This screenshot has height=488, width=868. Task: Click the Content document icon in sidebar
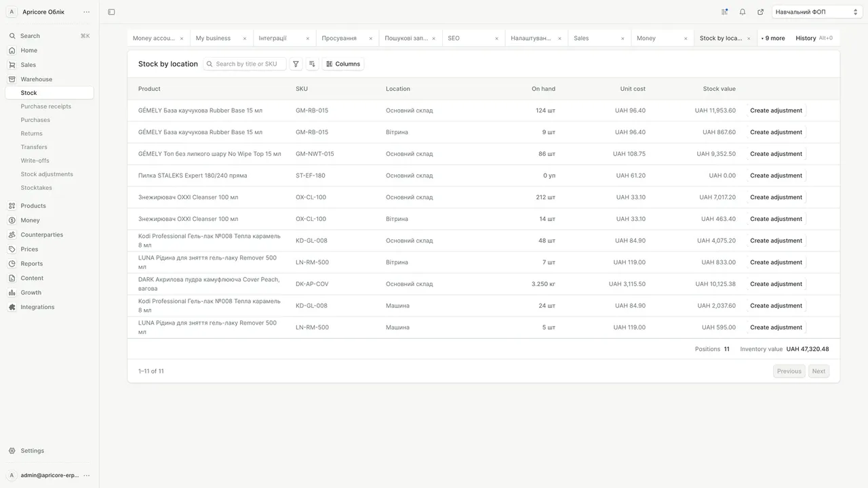12,278
